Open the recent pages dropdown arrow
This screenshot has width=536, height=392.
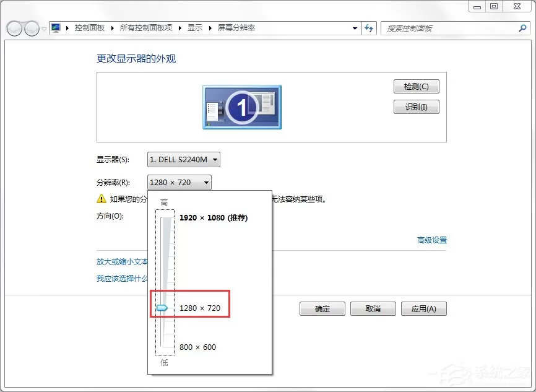click(x=44, y=29)
